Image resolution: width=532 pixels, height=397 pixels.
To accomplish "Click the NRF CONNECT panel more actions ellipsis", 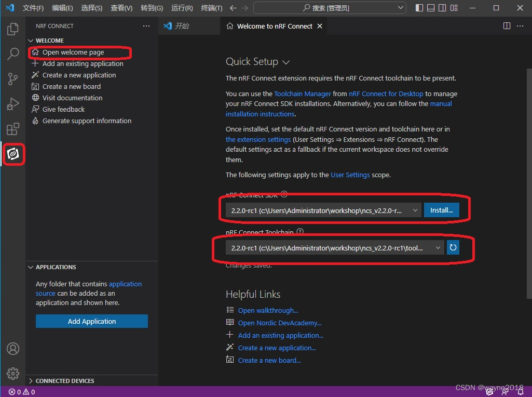I will (146, 26).
